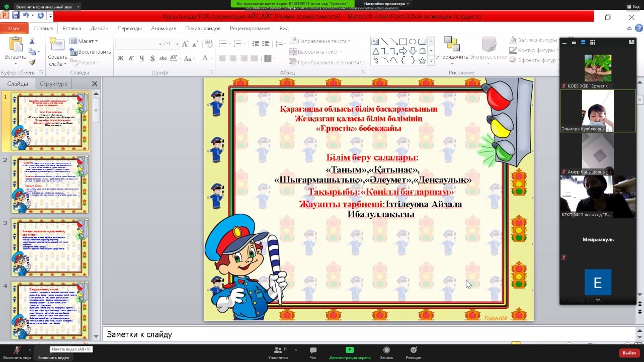Start recording with Запись button
The width and height of the screenshot is (644, 362).
(386, 353)
